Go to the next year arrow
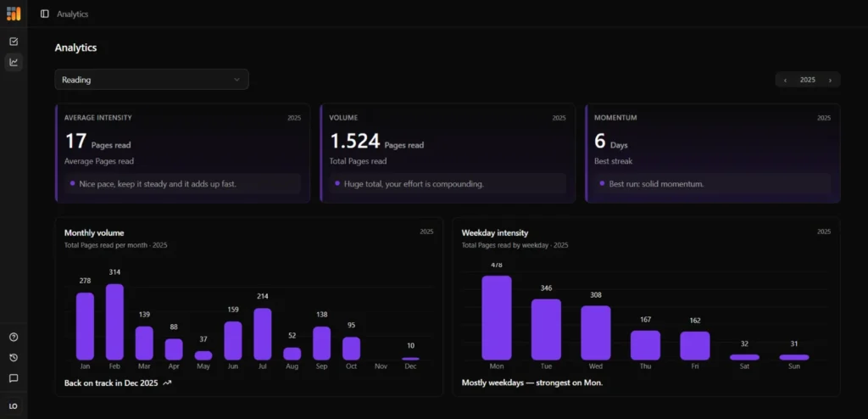This screenshot has width=868, height=419. click(x=830, y=80)
